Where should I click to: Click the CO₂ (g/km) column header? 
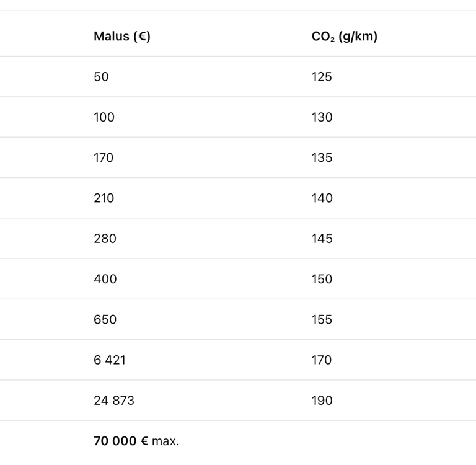pyautogui.click(x=345, y=37)
